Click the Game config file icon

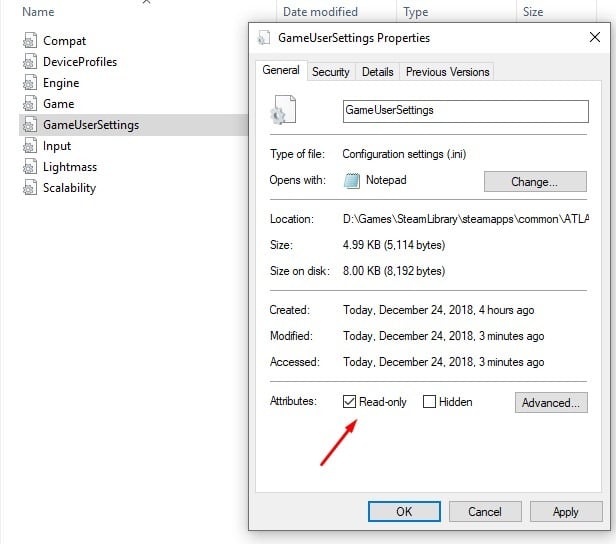tap(28, 104)
